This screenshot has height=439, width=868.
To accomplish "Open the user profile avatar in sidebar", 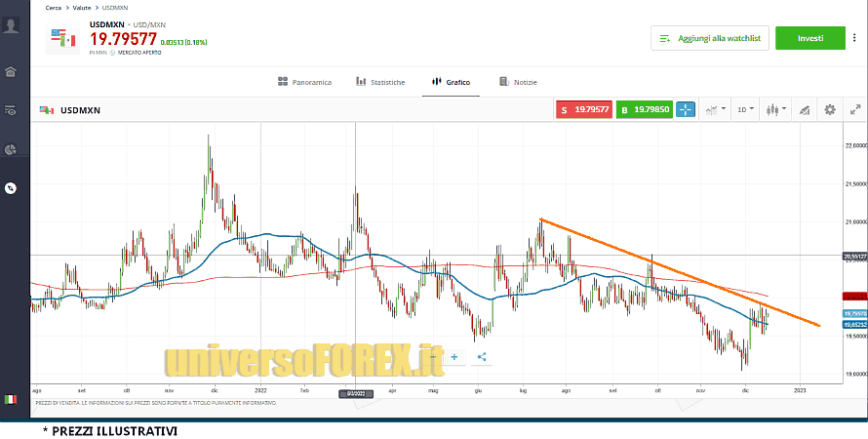I will 11,25.
